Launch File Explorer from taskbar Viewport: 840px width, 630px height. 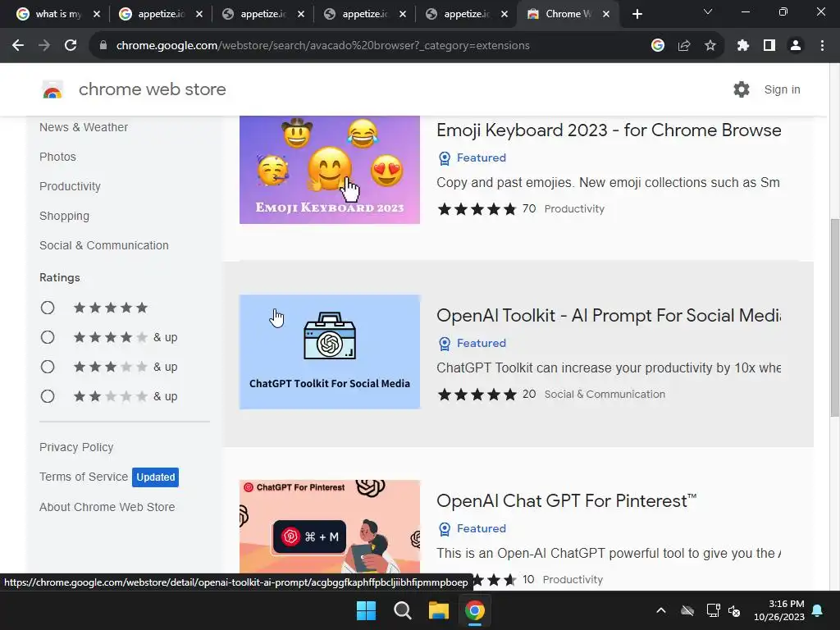[x=438, y=610]
